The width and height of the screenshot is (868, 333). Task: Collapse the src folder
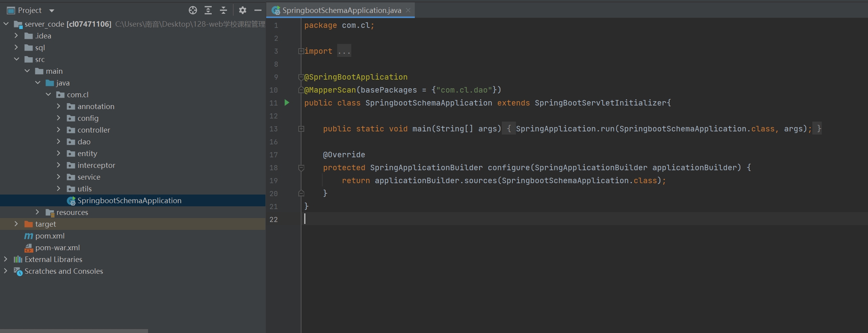click(x=16, y=59)
